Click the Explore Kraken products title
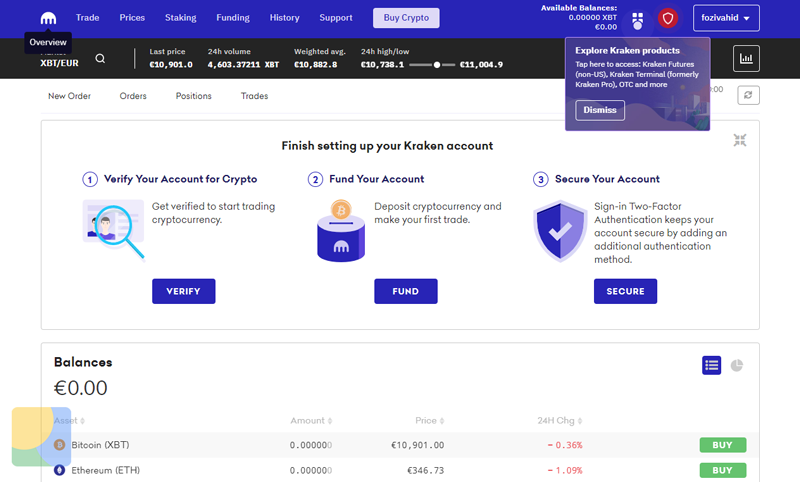The height and width of the screenshot is (482, 800). 628,50
